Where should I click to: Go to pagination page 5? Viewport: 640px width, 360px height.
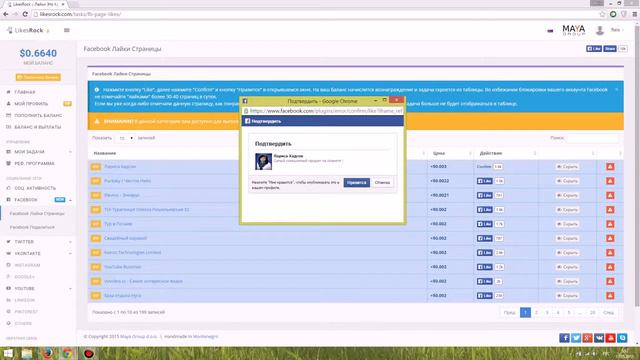(569, 312)
